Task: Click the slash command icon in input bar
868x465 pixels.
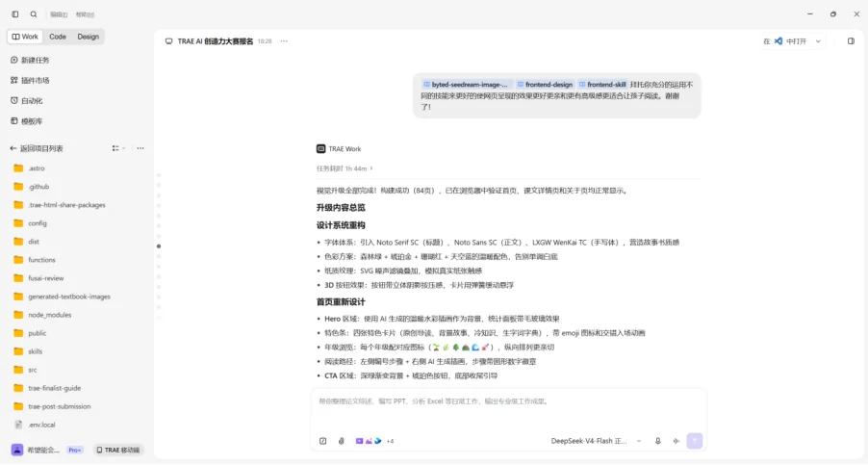Action: click(322, 441)
